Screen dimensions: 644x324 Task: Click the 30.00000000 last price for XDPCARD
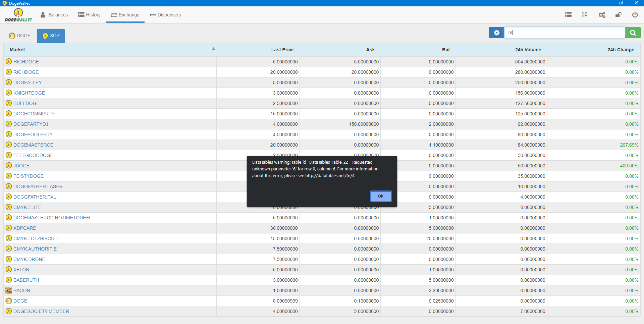click(284, 228)
